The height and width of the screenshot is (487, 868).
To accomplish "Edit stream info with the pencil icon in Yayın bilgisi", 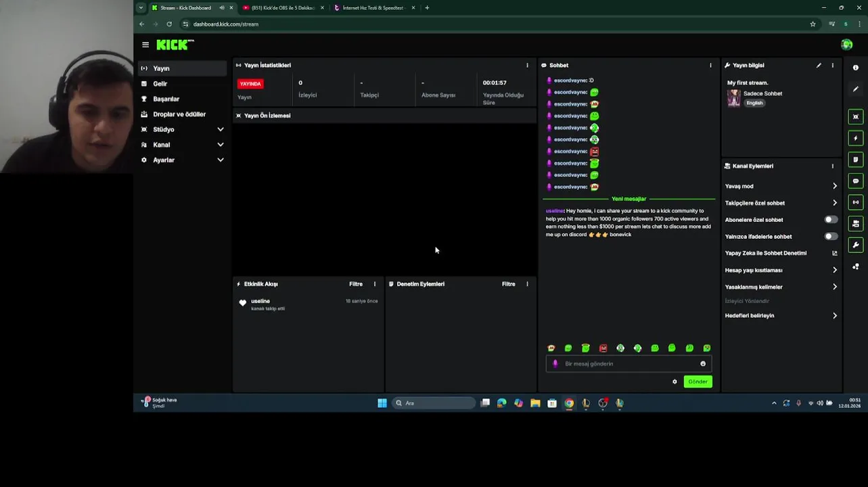I will click(819, 66).
